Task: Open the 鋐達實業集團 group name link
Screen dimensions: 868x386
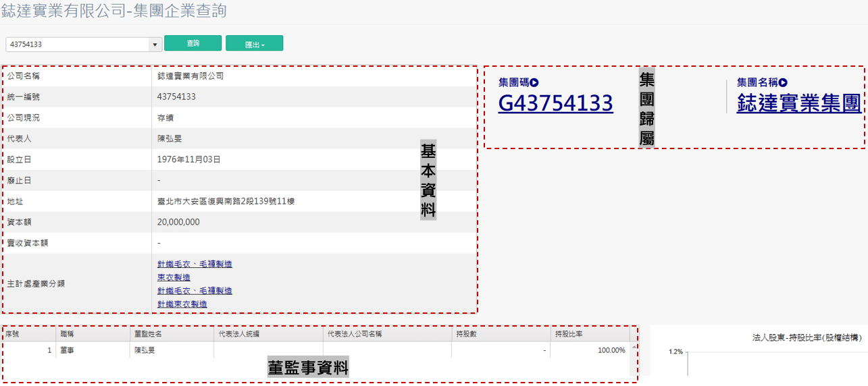Action: coord(798,103)
